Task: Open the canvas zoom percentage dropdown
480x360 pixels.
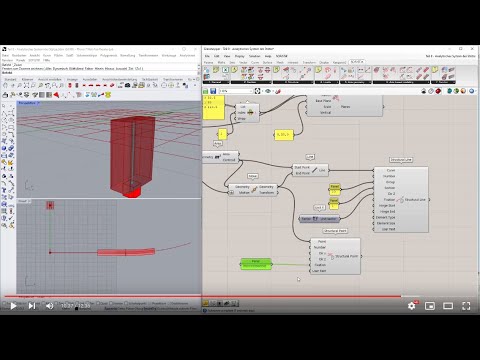Action: click(236, 91)
